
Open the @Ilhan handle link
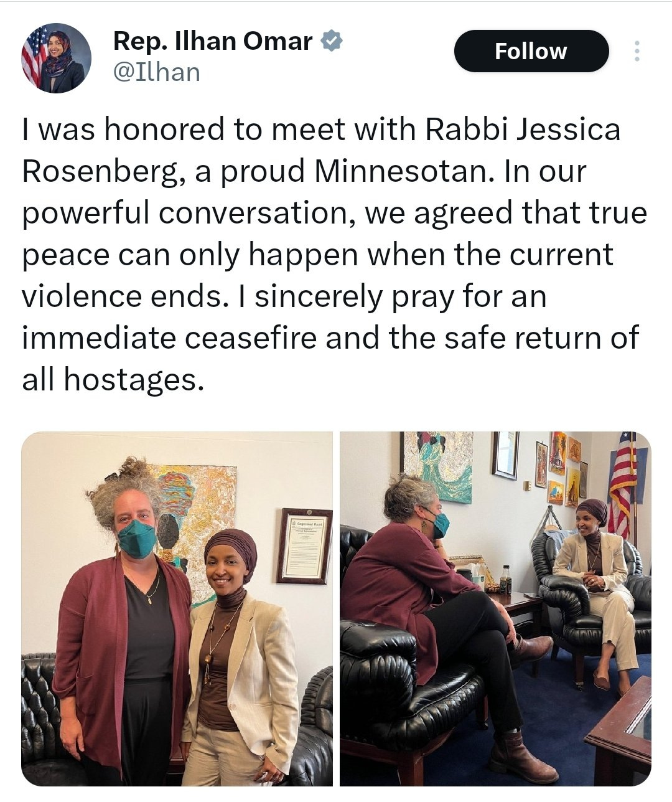(156, 72)
